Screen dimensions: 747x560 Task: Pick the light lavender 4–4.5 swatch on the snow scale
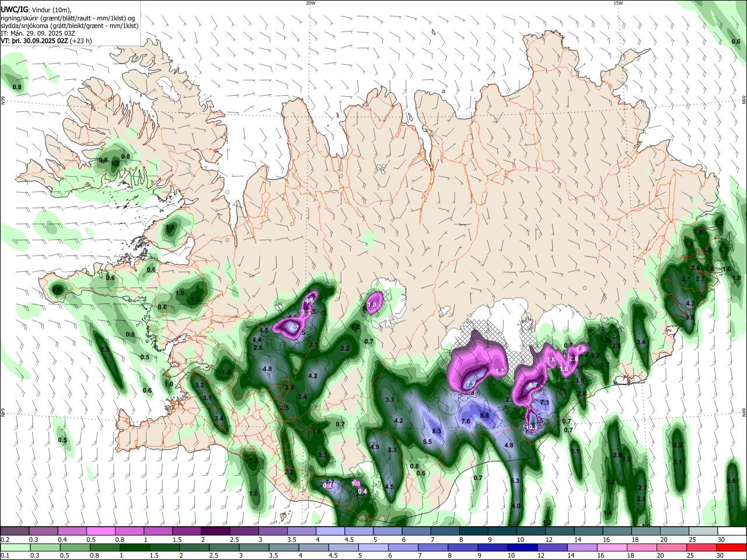(330, 531)
